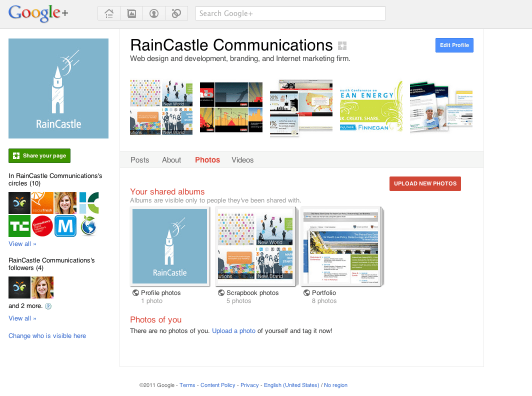Open the Content Policy footer link

click(218, 385)
